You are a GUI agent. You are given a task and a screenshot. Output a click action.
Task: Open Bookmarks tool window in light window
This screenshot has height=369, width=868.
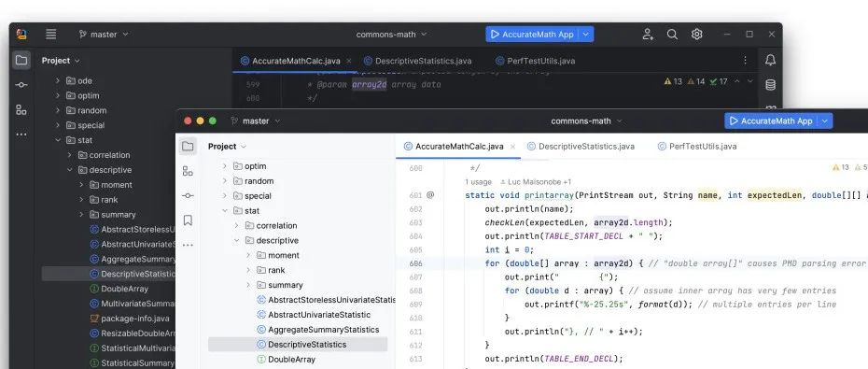(x=188, y=220)
